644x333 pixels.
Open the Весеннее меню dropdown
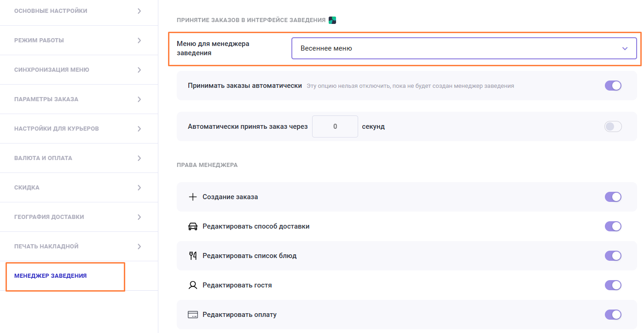[464, 48]
